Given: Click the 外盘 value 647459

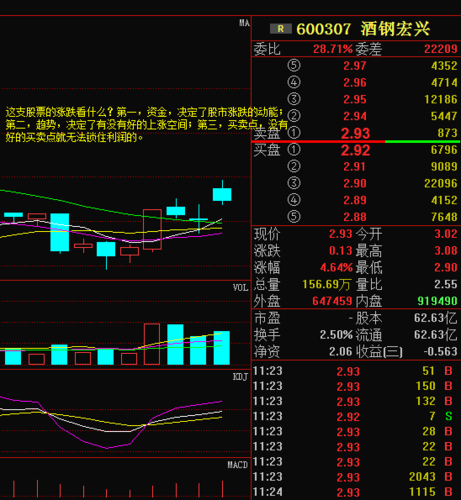Looking at the screenshot, I should coord(332,301).
